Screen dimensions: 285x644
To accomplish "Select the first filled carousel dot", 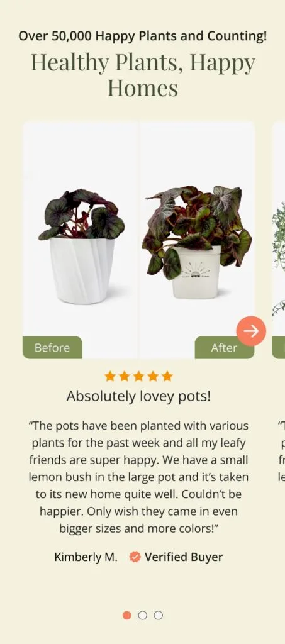I will point(127,615).
